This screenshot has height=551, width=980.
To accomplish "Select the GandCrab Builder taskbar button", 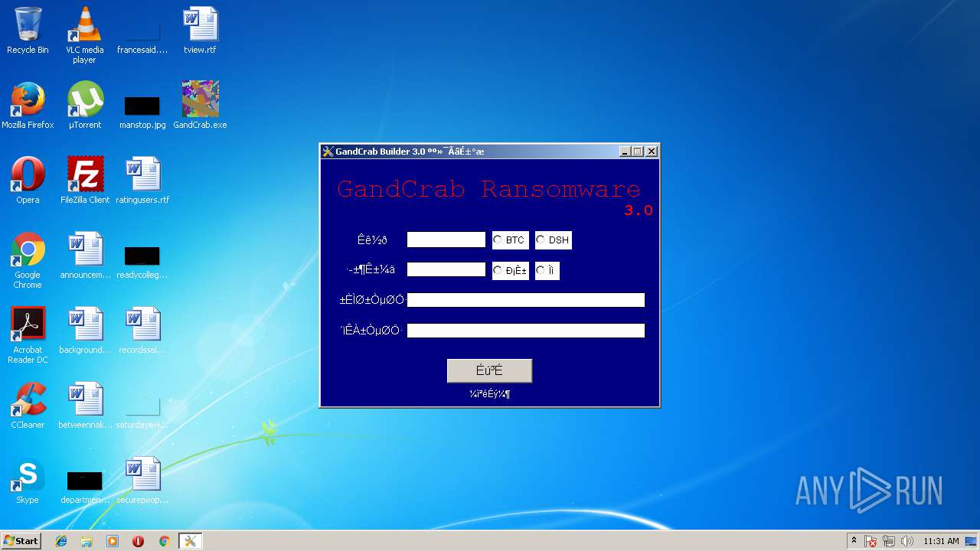I will point(190,541).
